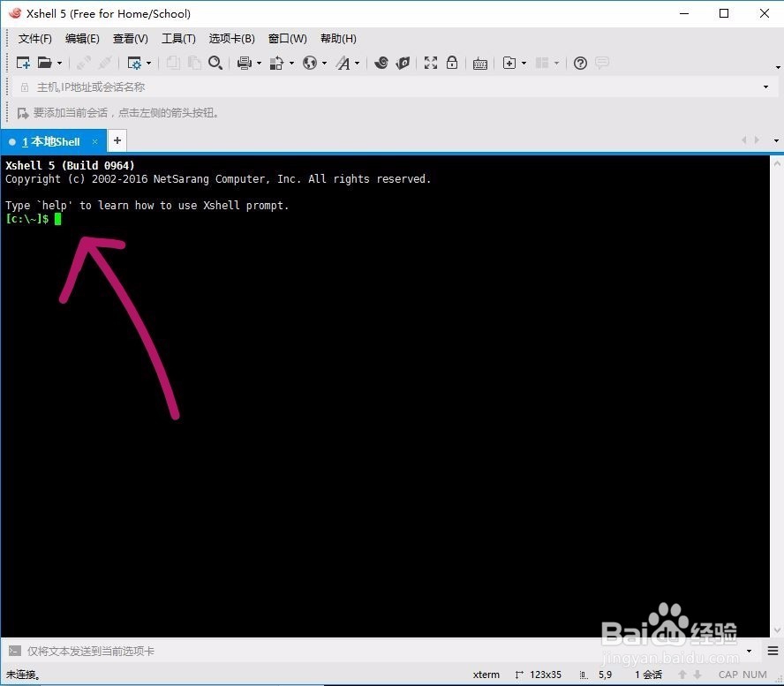Screen dimensions: 784x686
Task: Click the upload arrow in status bar
Action: (682, 675)
